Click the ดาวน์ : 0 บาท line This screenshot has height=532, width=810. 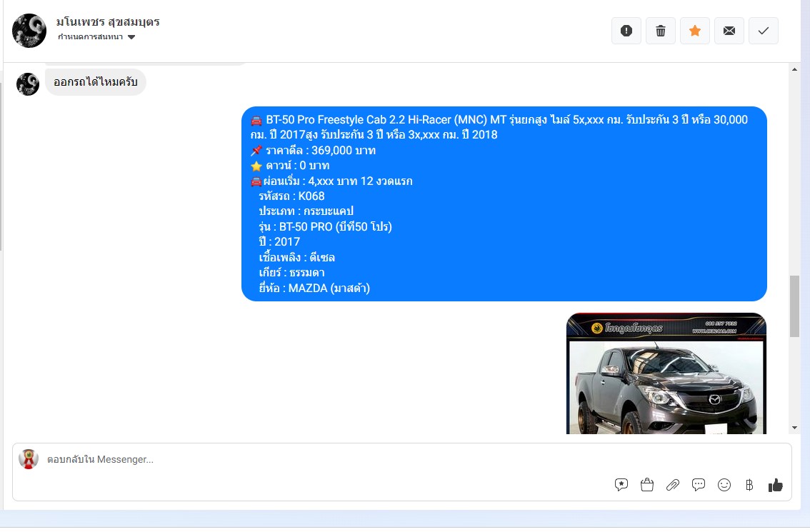(x=290, y=166)
